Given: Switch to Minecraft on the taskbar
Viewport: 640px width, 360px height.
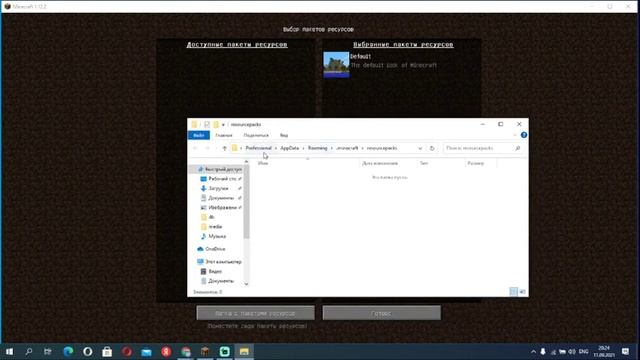Looking at the screenshot, I should [x=205, y=351].
